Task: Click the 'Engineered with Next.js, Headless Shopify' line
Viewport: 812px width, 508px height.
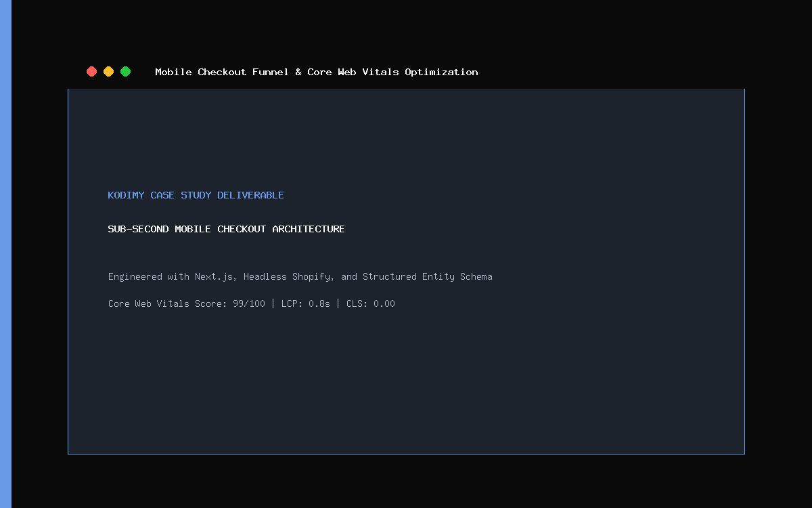Action: coord(300,276)
